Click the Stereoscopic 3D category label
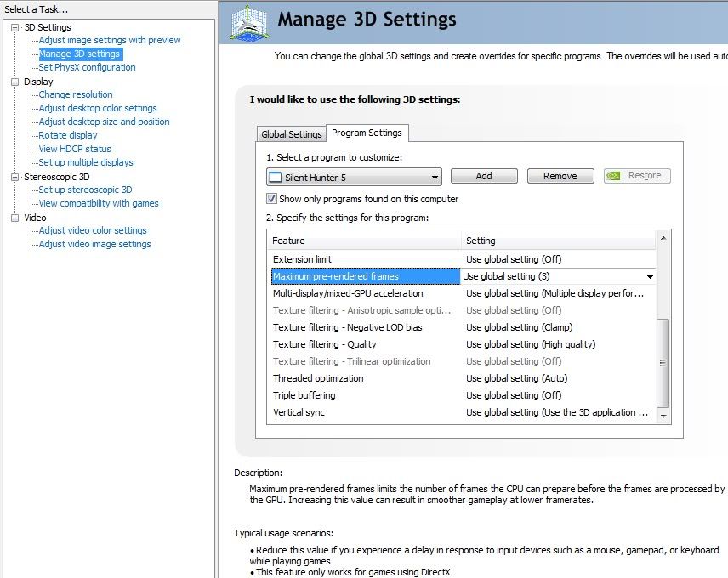The height and width of the screenshot is (578, 728). pyautogui.click(x=57, y=177)
